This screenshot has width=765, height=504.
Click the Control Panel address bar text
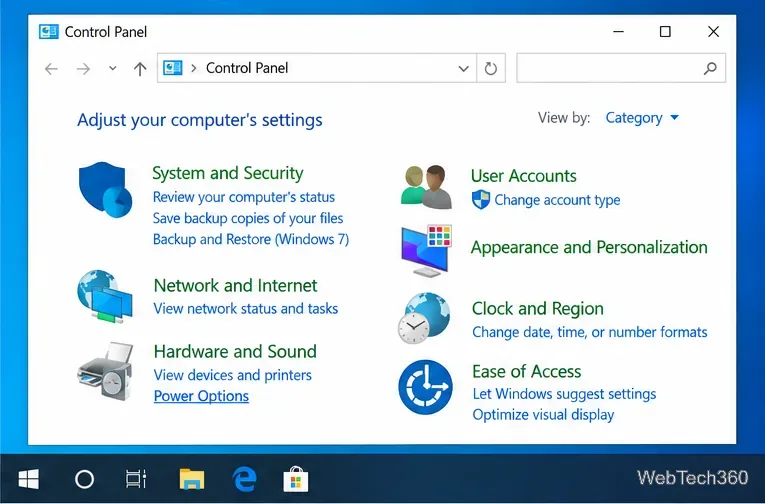[247, 68]
